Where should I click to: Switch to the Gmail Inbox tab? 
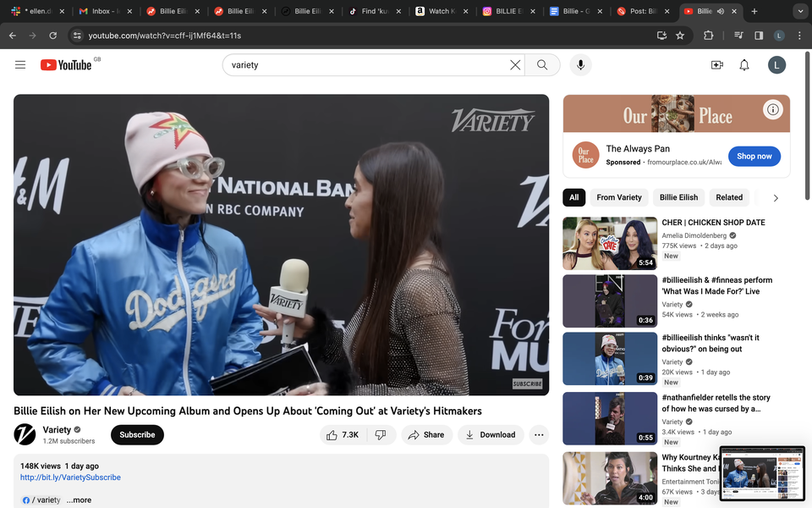(x=106, y=11)
